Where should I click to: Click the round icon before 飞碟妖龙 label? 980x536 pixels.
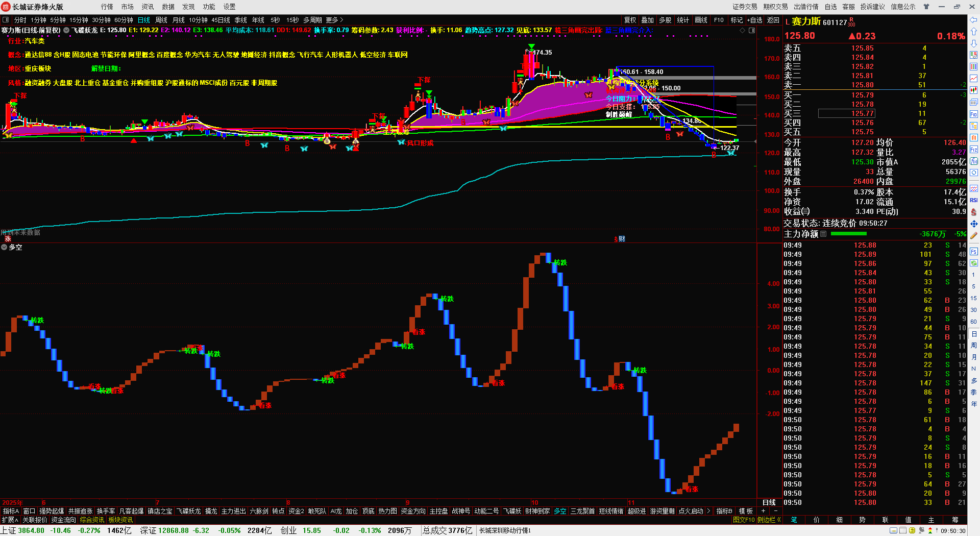coord(66,31)
